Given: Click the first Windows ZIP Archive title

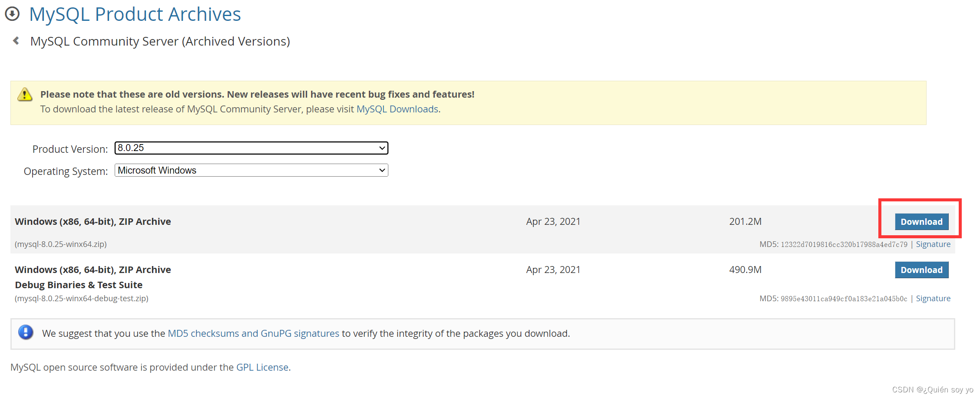Looking at the screenshot, I should [93, 221].
